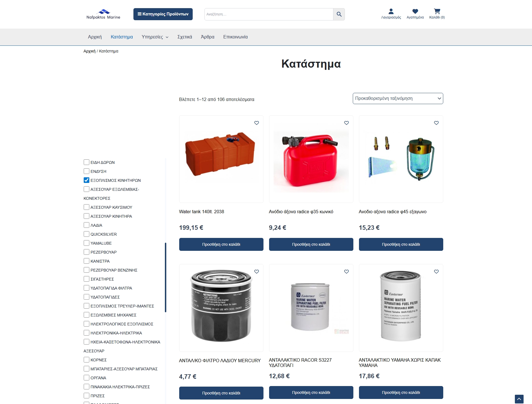Check the ΑΞΕΣΟΥΑΡ ΚΑΥΣΙΜΟΥ filter
The image size is (532, 404).
coord(87,207)
